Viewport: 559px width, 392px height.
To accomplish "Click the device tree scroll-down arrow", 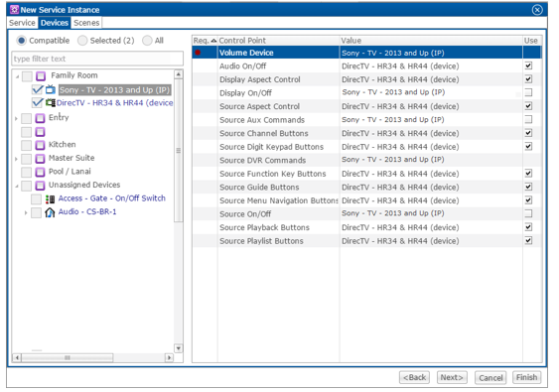I will click(179, 348).
